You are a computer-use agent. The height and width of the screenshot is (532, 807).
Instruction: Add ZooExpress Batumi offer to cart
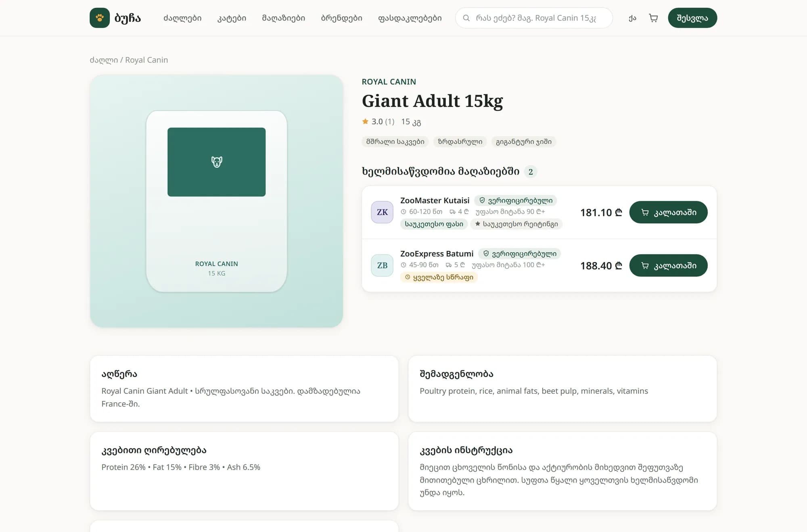click(668, 265)
